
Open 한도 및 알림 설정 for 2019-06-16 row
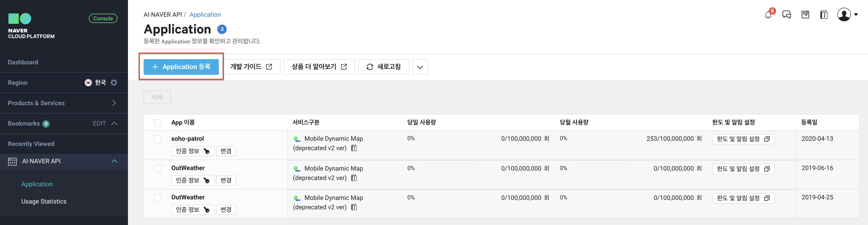pos(743,169)
